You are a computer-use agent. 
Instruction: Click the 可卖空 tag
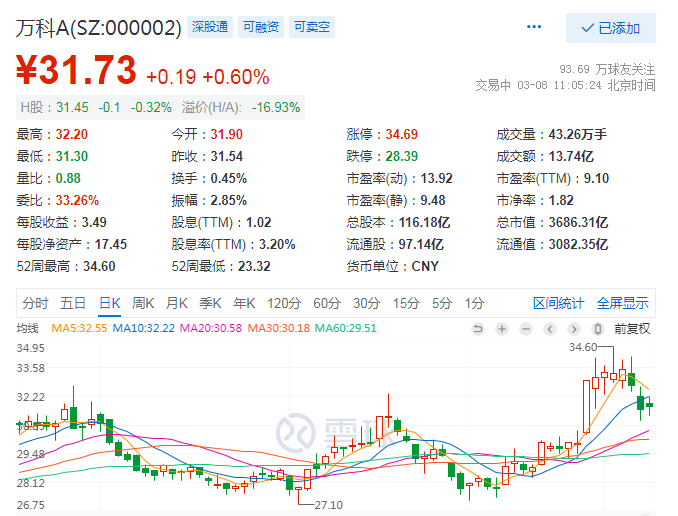click(312, 27)
